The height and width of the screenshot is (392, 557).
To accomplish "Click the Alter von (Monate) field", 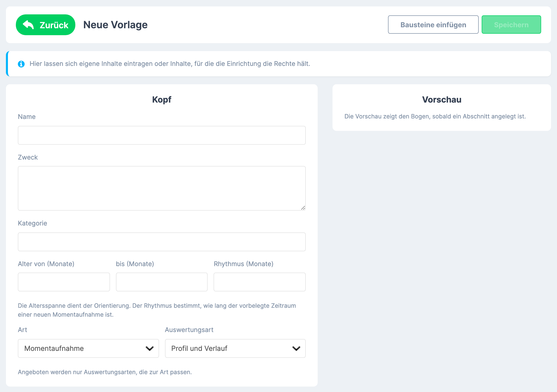I will click(x=64, y=282).
